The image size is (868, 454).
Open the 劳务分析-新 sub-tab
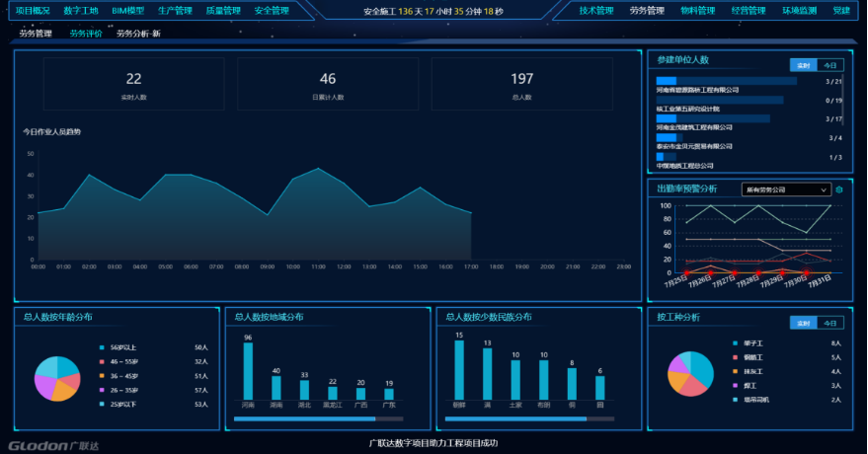tap(138, 33)
